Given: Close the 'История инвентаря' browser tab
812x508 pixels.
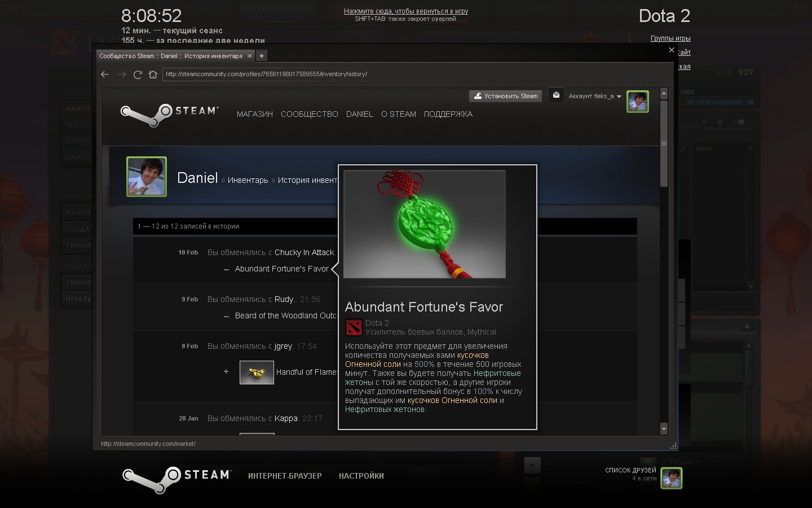Looking at the screenshot, I should pos(250,56).
